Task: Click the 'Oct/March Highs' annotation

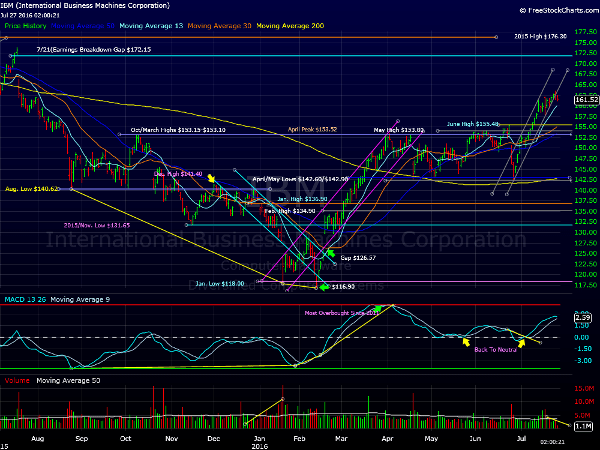Action: (178, 130)
